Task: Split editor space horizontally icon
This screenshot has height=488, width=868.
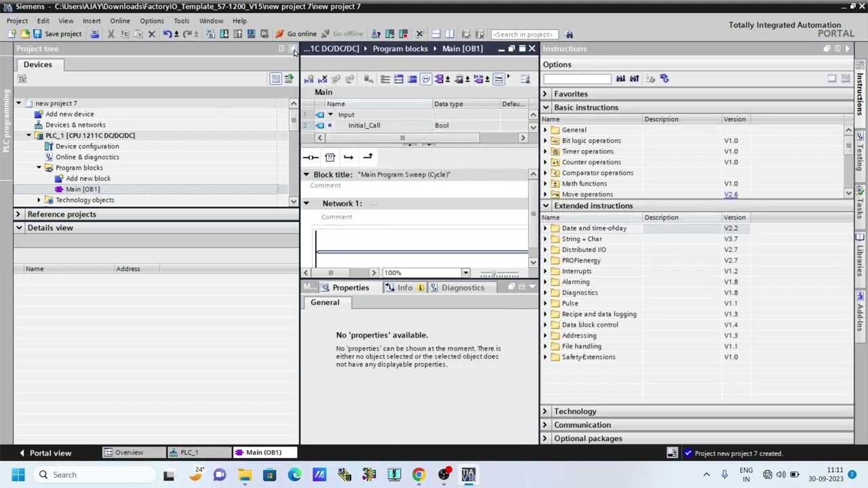Action: tap(436, 34)
